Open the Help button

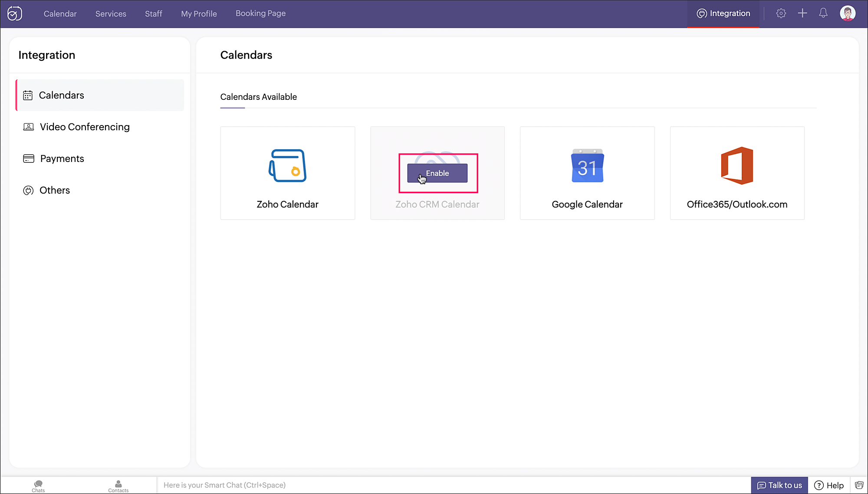829,485
